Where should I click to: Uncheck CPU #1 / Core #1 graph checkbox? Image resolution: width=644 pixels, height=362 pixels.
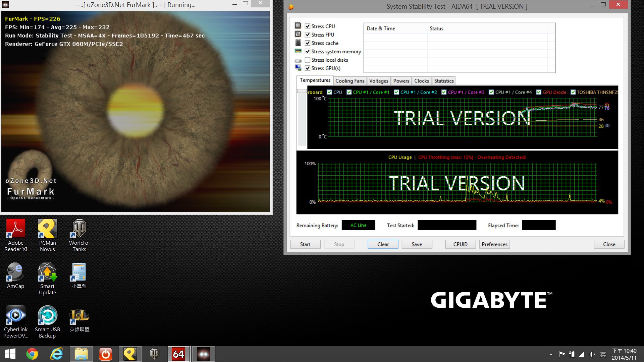(x=349, y=92)
